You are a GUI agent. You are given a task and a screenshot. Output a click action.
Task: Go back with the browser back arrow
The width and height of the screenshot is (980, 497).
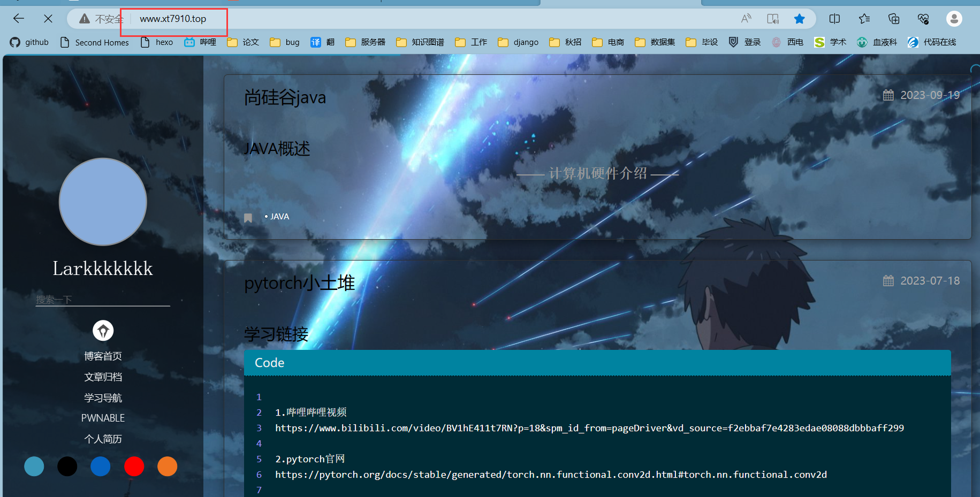click(19, 19)
